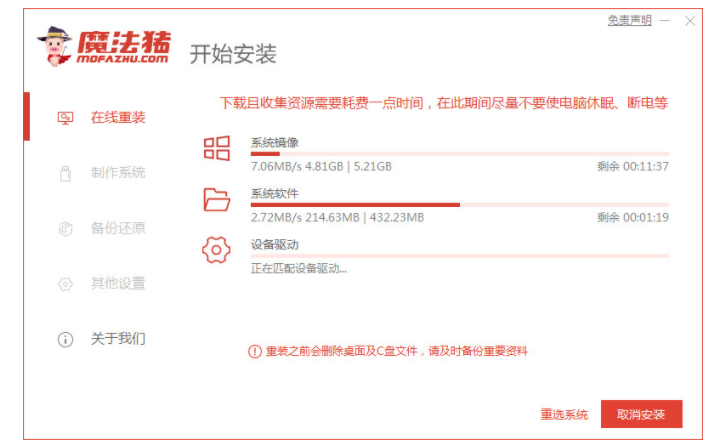Click the USB drive icon beside 制作系统
This screenshot has height=447, width=720.
click(66, 173)
